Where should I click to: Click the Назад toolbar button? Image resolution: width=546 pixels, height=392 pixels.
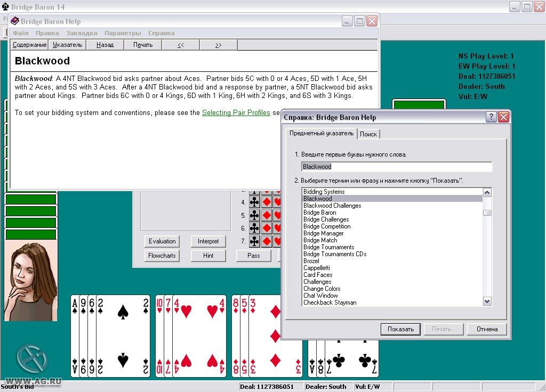(105, 45)
